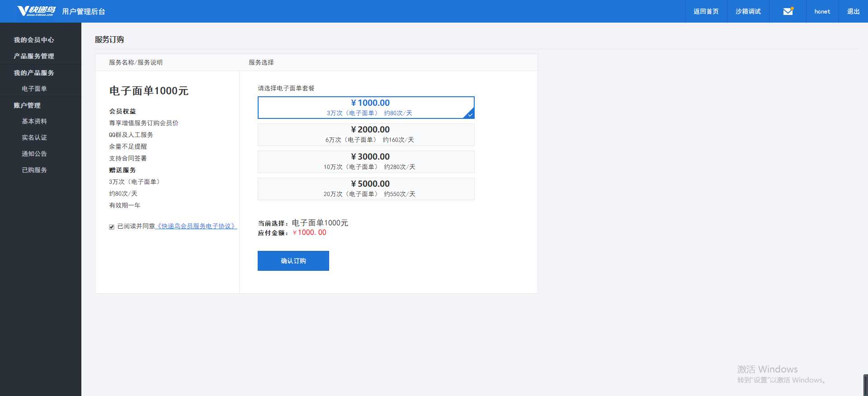Go to 已购服务 in the sidebar
The height and width of the screenshot is (396, 868).
pyautogui.click(x=34, y=170)
